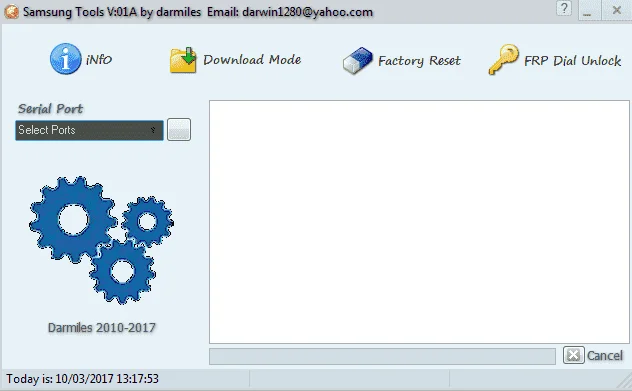This screenshot has width=632, height=391.
Task: Click the Download Mode folder icon
Action: click(x=183, y=60)
